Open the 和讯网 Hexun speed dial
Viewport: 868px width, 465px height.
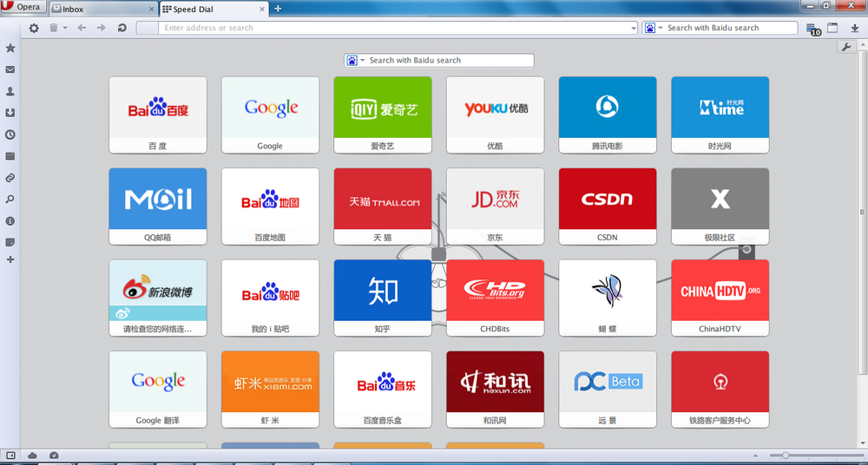tap(496, 390)
